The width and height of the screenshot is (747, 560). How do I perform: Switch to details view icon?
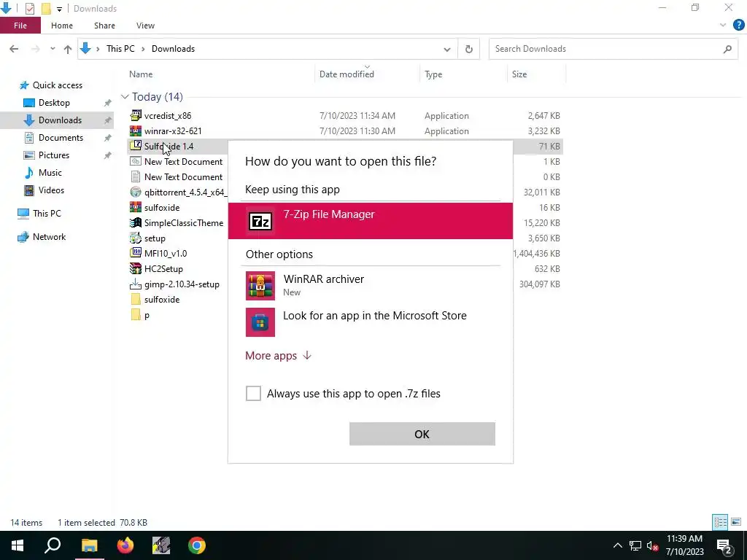coord(720,522)
